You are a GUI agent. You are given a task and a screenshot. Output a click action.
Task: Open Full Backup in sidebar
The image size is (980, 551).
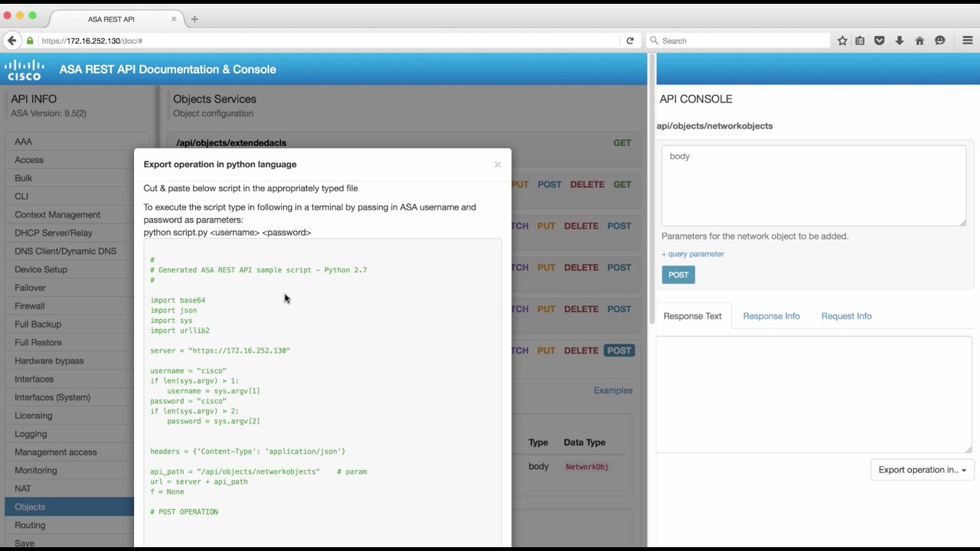tap(69, 324)
